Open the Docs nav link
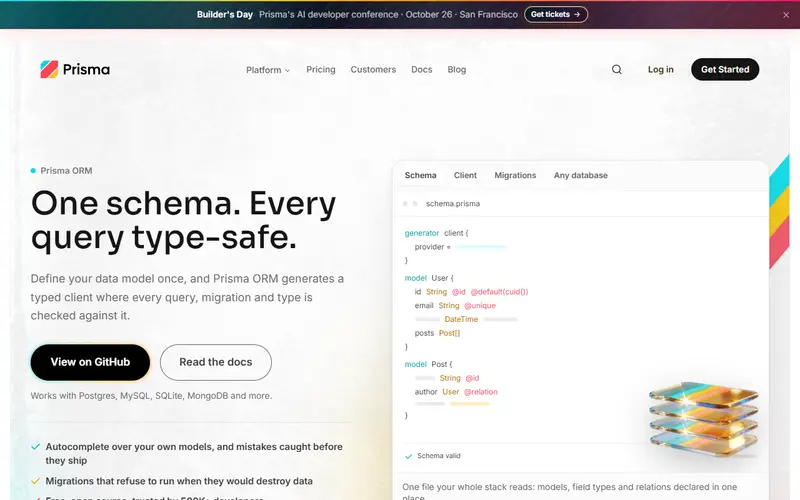The image size is (800, 500). 421,69
